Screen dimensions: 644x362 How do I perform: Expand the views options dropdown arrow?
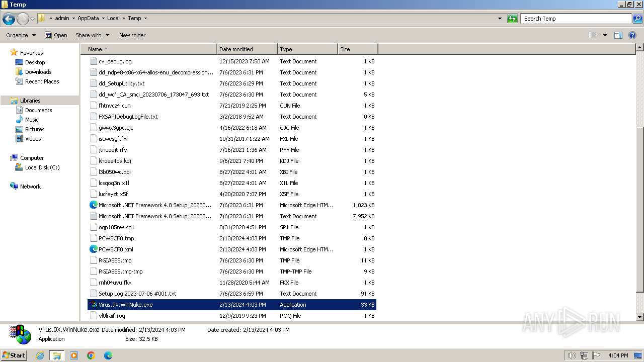point(605,35)
